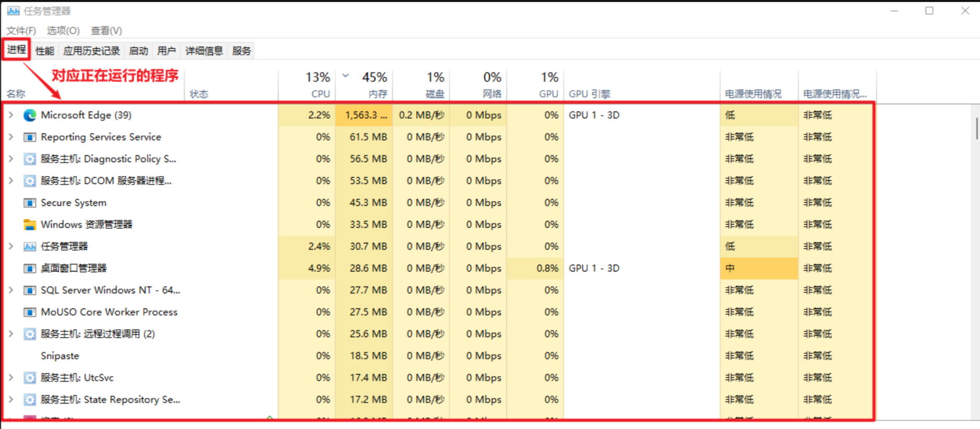Click the MoUSO Core Worker Process icon
The image size is (980, 429).
click(x=30, y=312)
